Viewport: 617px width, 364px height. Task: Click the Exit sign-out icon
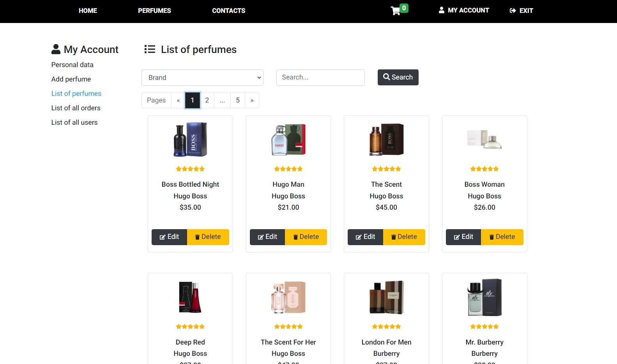[513, 11]
